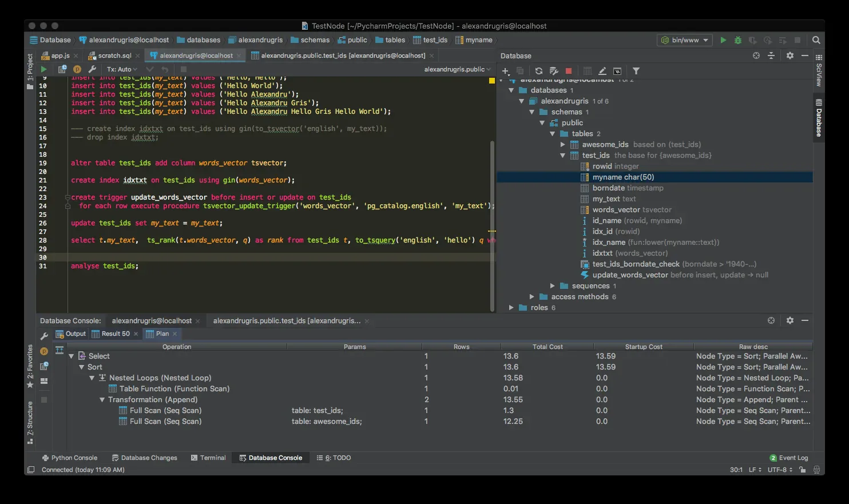Image resolution: width=849 pixels, height=504 pixels.
Task: Close the scratch.sql tab
Action: [138, 55]
